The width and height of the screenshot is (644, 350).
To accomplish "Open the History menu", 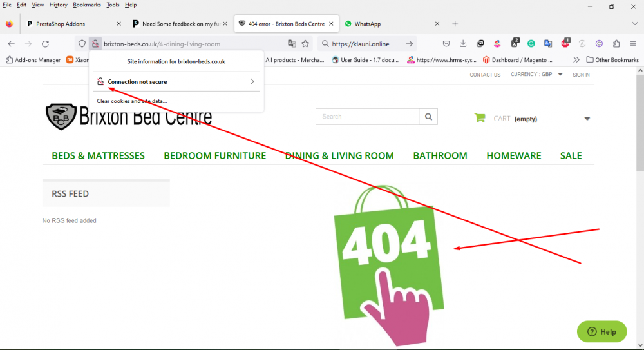I will pos(59,5).
